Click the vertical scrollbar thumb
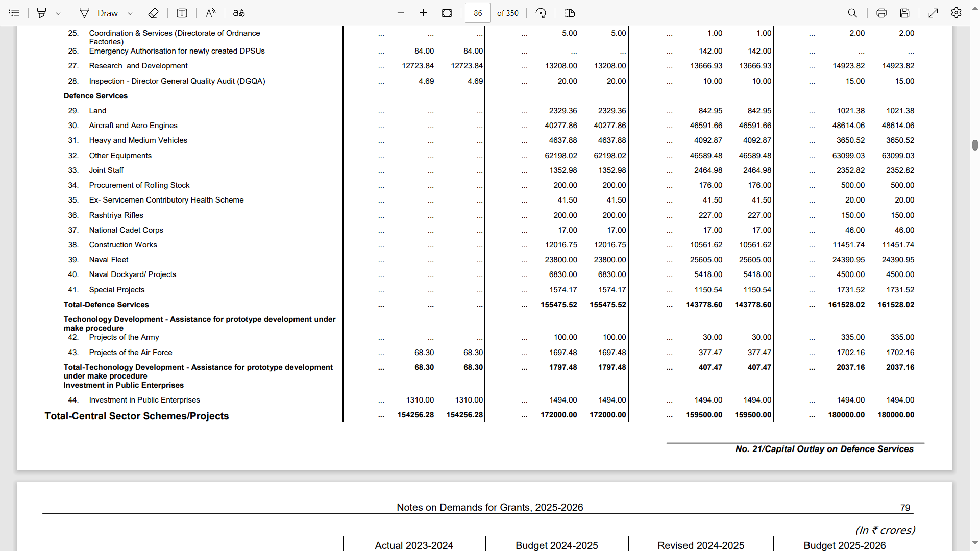 (x=975, y=145)
